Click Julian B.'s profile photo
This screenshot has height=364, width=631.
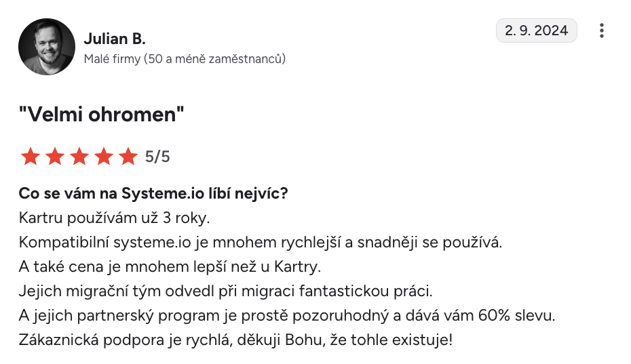click(47, 46)
